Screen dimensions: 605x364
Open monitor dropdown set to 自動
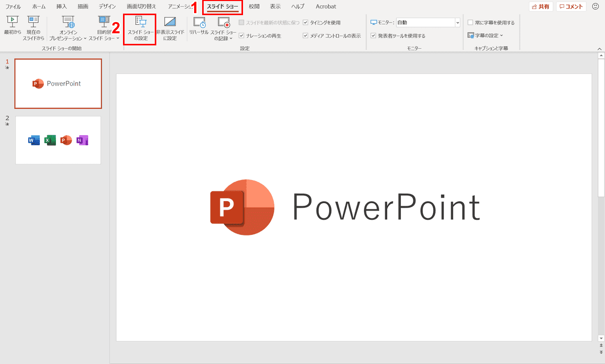coord(428,23)
